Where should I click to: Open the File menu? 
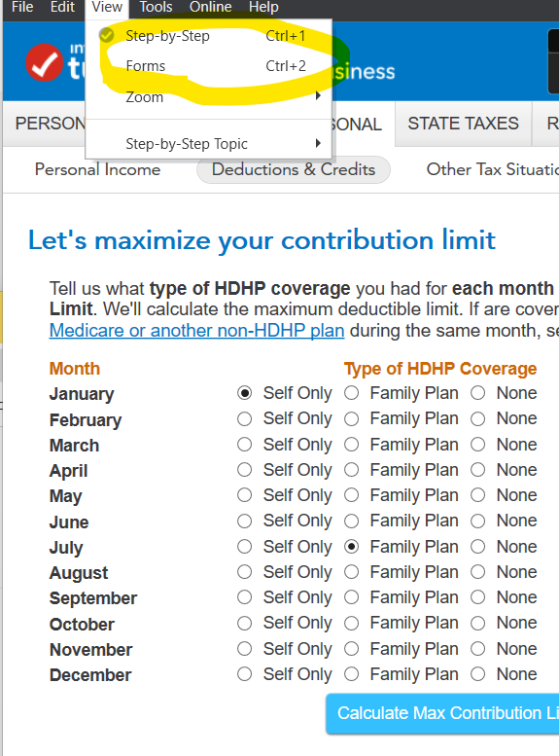pyautogui.click(x=22, y=7)
